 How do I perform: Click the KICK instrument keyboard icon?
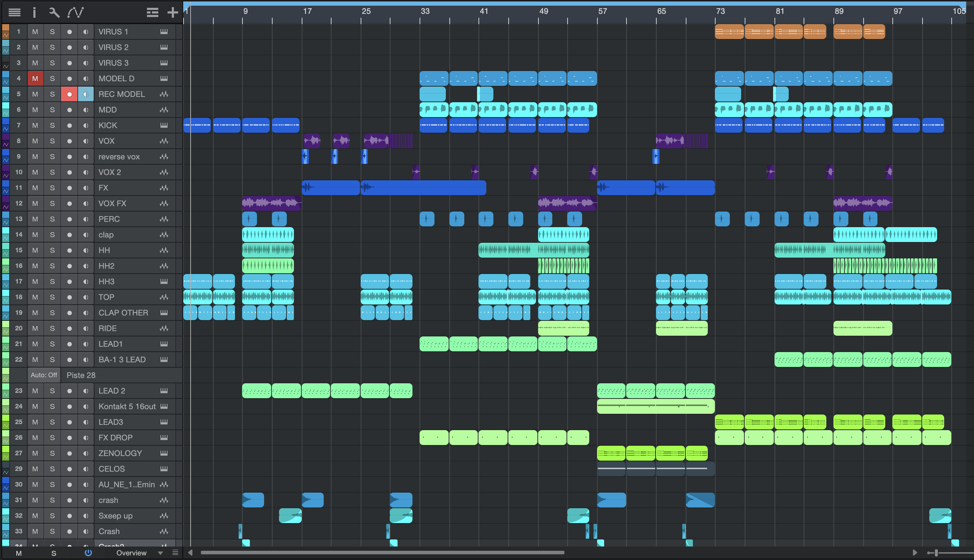[x=164, y=125]
